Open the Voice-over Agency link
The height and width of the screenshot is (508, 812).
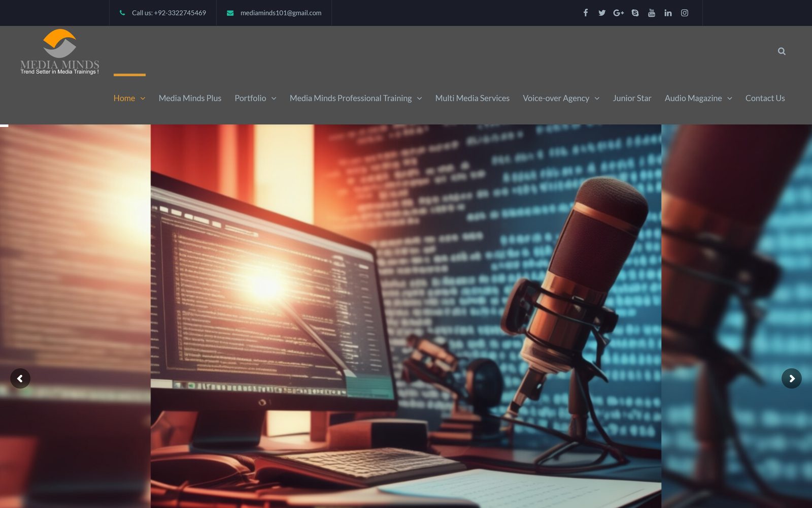pyautogui.click(x=556, y=98)
